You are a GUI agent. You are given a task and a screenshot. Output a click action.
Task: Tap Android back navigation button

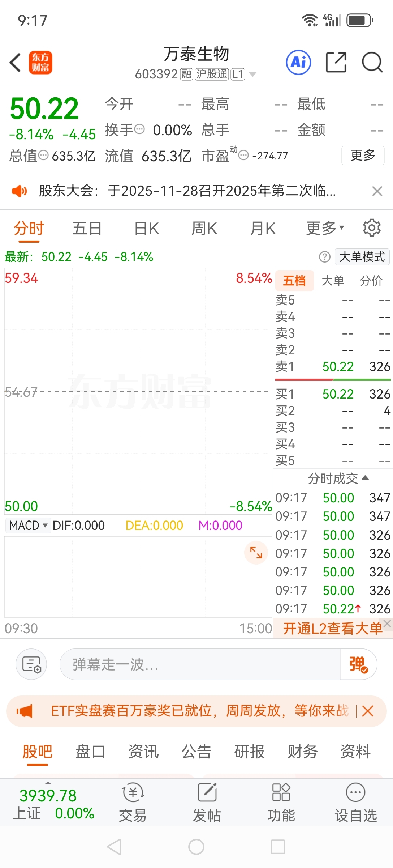[115, 847]
